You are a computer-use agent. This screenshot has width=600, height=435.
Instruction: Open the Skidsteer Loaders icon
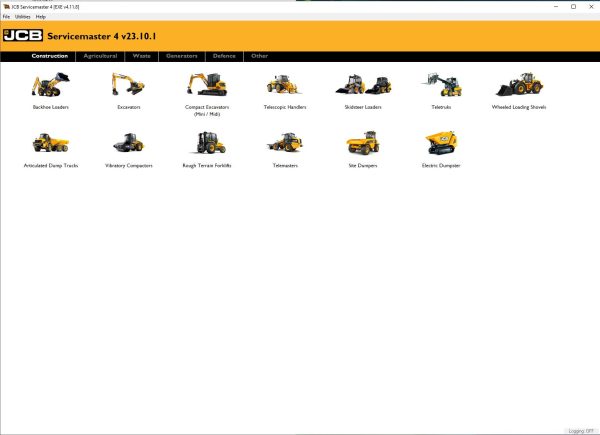pyautogui.click(x=363, y=84)
